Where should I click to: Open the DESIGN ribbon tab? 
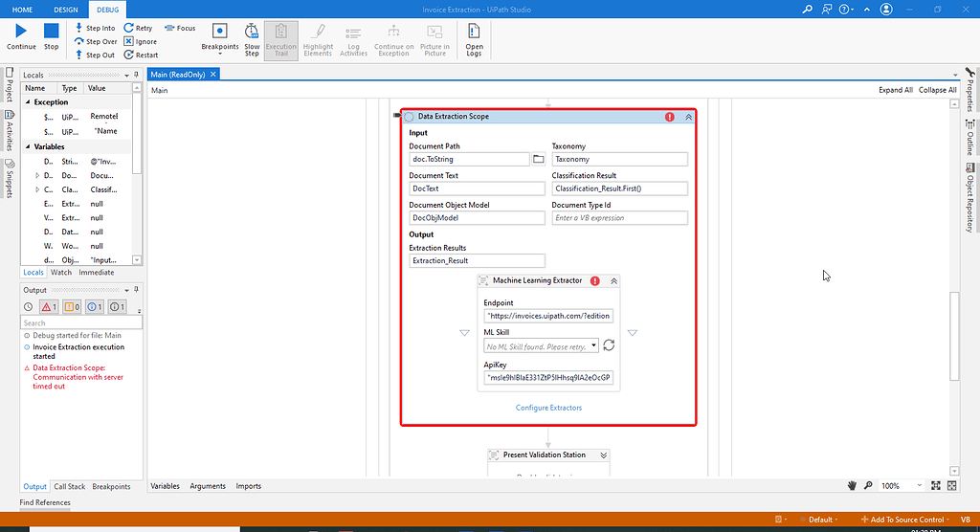66,10
